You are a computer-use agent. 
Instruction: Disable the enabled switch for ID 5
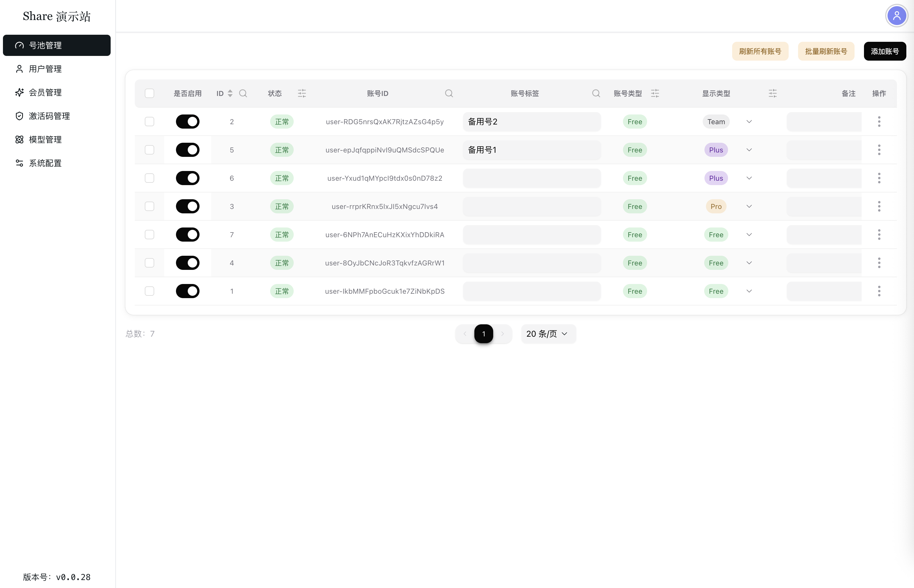pos(187,150)
